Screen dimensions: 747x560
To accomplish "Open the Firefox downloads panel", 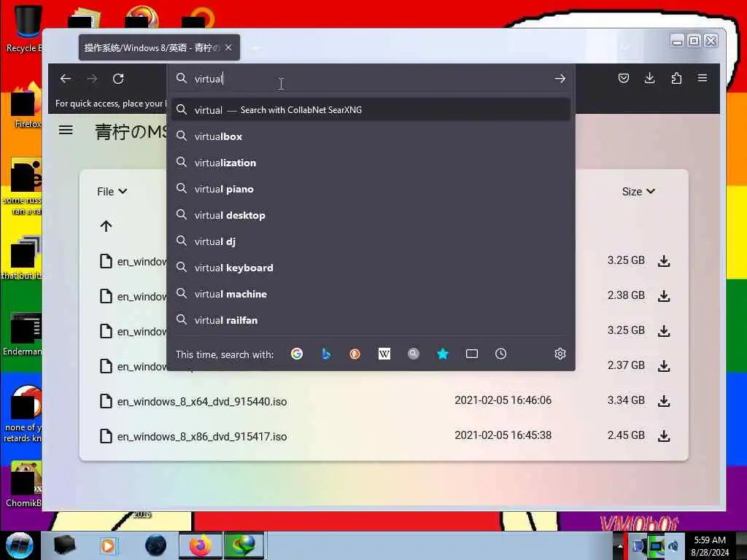I will click(649, 78).
